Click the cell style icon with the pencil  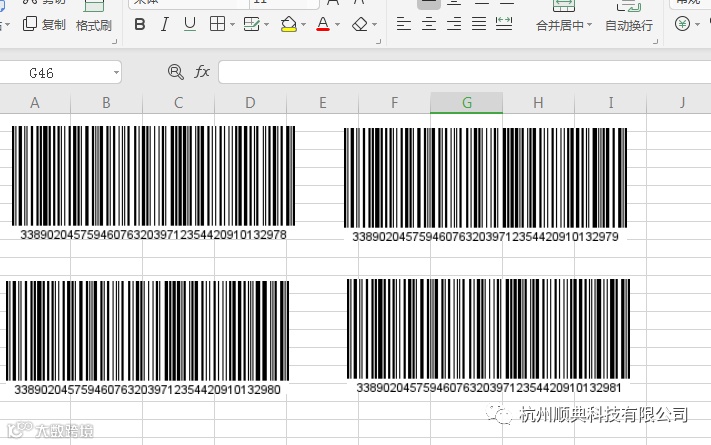(x=251, y=24)
